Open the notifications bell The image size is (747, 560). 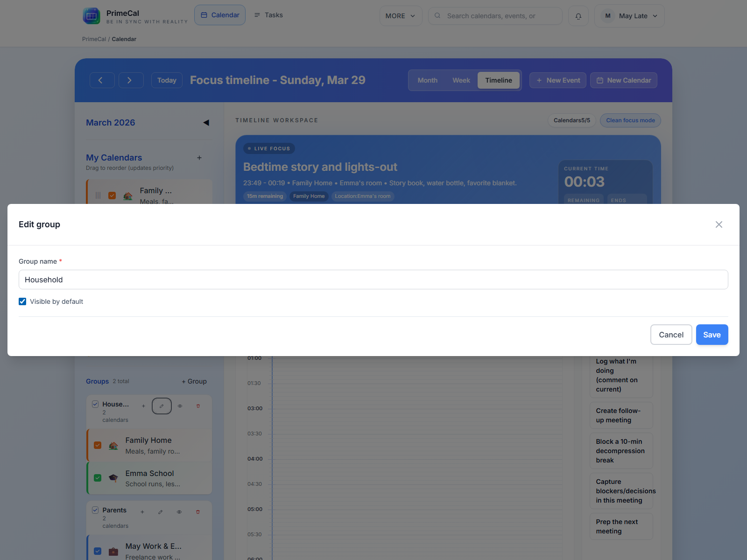[x=578, y=15]
